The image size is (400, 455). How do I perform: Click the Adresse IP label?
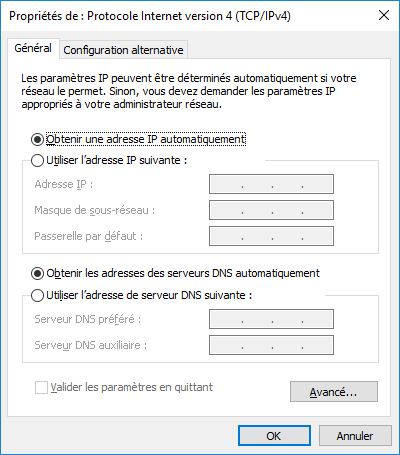(x=64, y=184)
